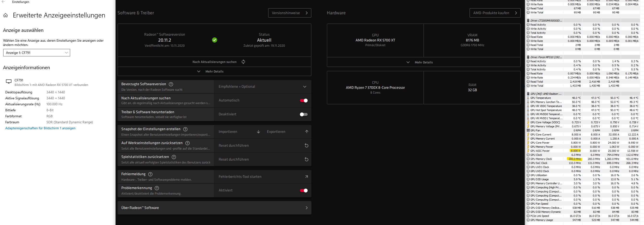Image resolution: width=644 pixels, height=225 pixels.
Task: Click the Importieren down-arrow icon
Action: point(258,132)
